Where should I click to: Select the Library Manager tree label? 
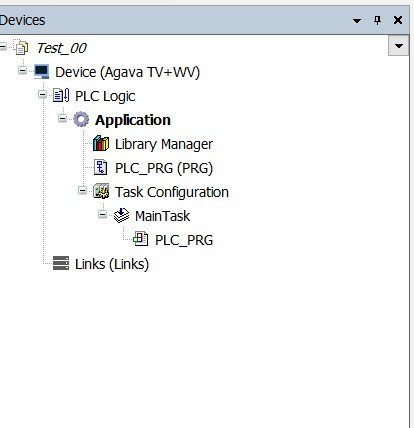click(164, 144)
